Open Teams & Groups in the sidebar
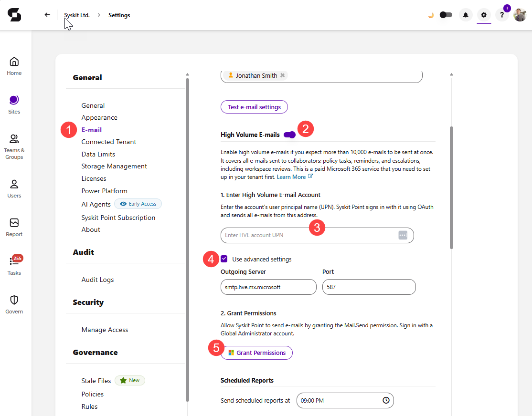The height and width of the screenshot is (416, 532). 14,147
